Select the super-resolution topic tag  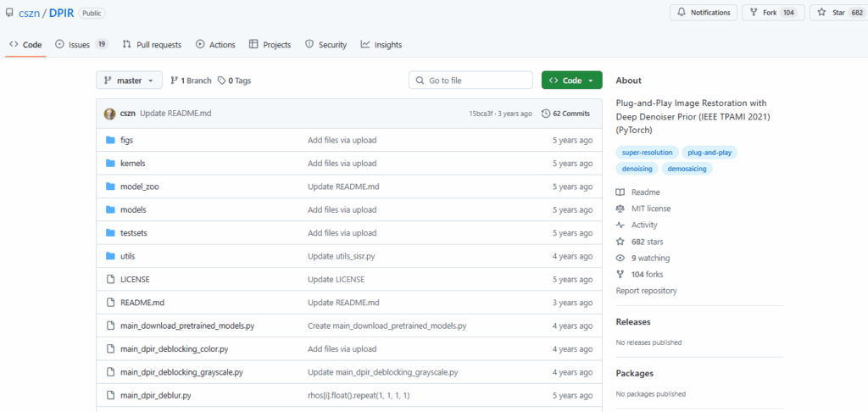click(x=647, y=153)
